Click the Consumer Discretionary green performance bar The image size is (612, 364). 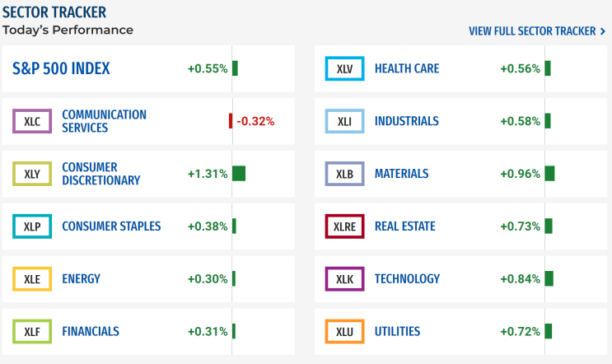pyautogui.click(x=239, y=174)
